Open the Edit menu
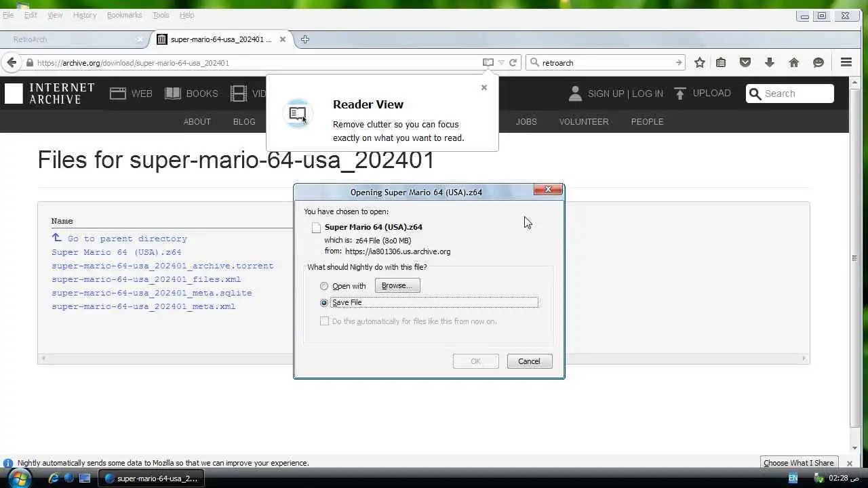The height and width of the screenshot is (488, 868). pyautogui.click(x=31, y=15)
